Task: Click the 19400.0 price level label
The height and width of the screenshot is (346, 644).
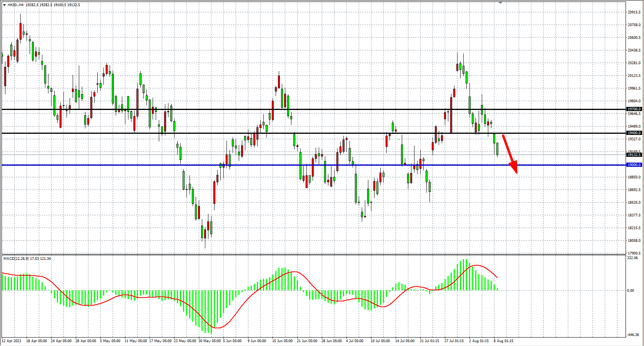Action: (634, 133)
